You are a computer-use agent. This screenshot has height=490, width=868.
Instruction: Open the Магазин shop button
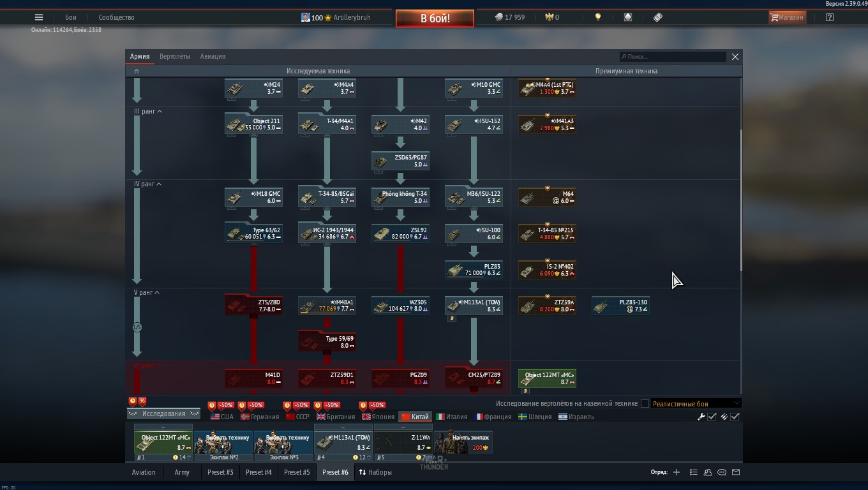pyautogui.click(x=787, y=17)
